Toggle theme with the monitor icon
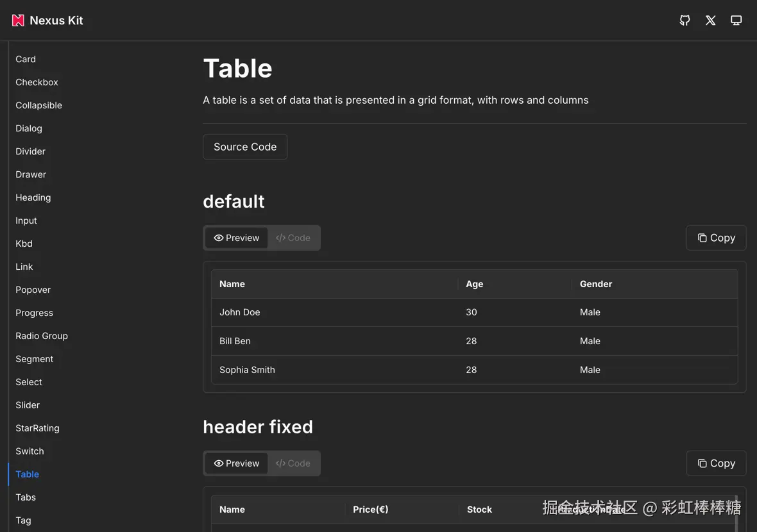The image size is (757, 532). [x=736, y=21]
